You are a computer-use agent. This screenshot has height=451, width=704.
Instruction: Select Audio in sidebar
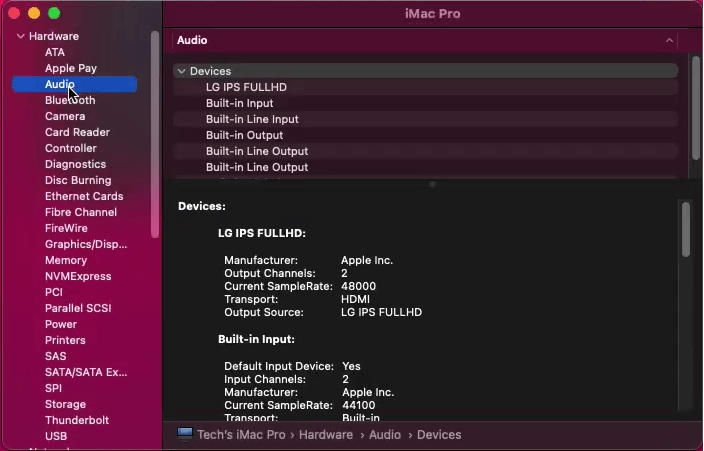tap(75, 84)
